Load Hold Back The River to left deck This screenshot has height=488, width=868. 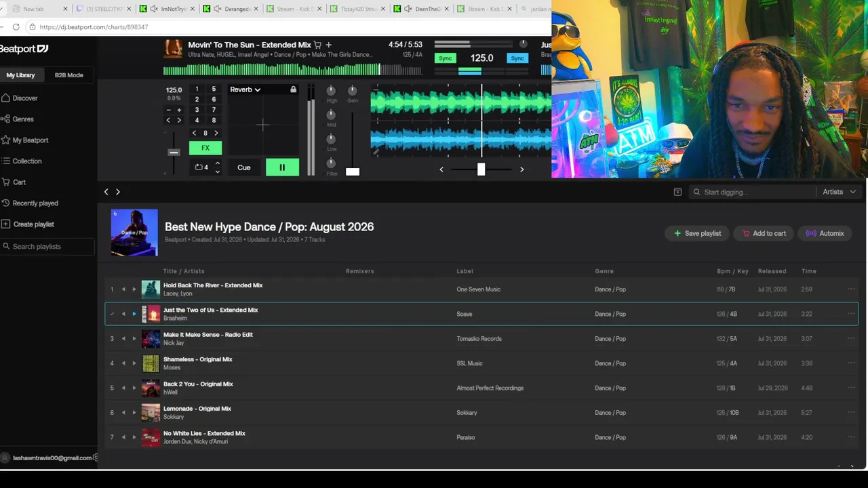tap(123, 289)
